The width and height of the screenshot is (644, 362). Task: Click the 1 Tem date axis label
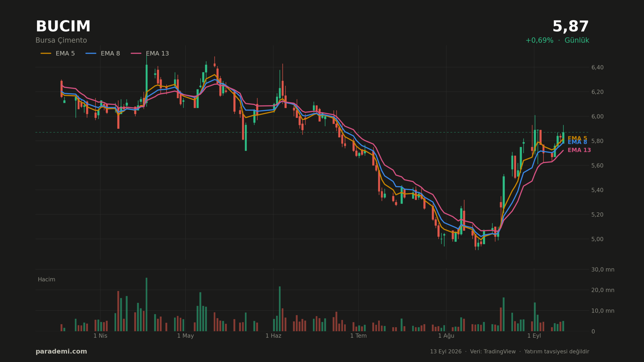[358, 336]
